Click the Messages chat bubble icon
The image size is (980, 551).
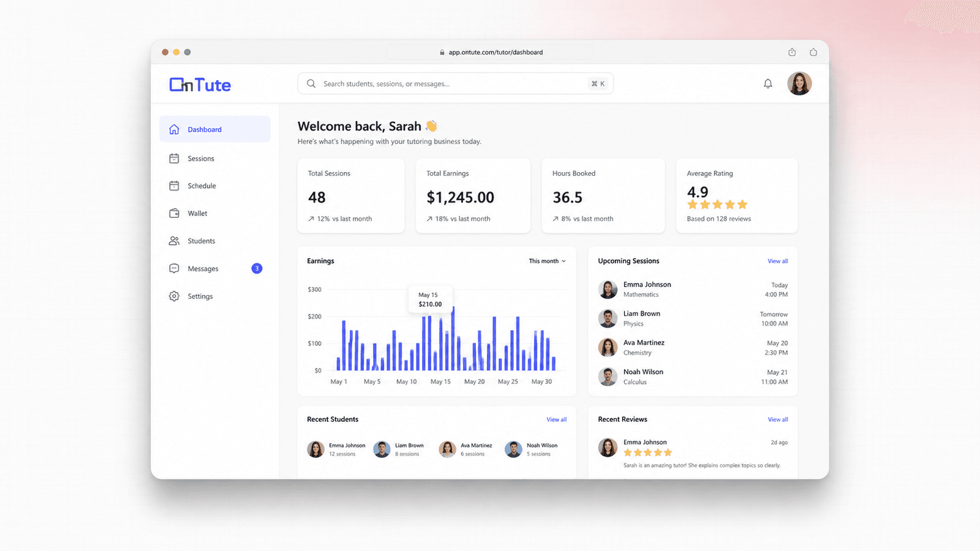tap(174, 268)
